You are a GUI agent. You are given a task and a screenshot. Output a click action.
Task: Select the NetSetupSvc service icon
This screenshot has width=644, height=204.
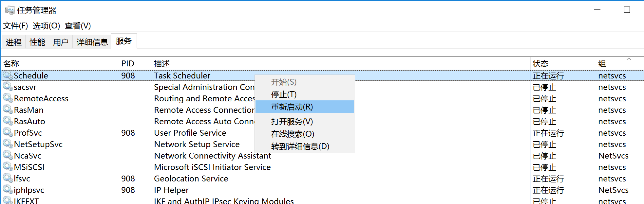[8, 144]
